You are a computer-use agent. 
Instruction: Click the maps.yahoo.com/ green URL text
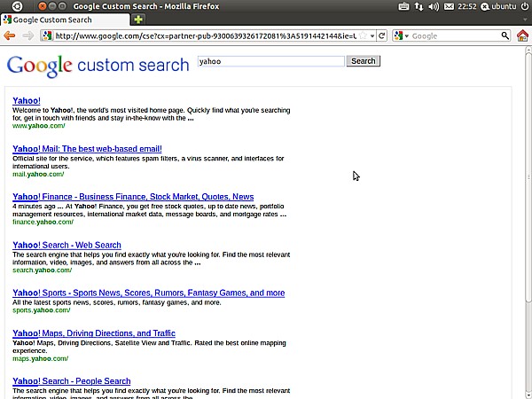41,358
